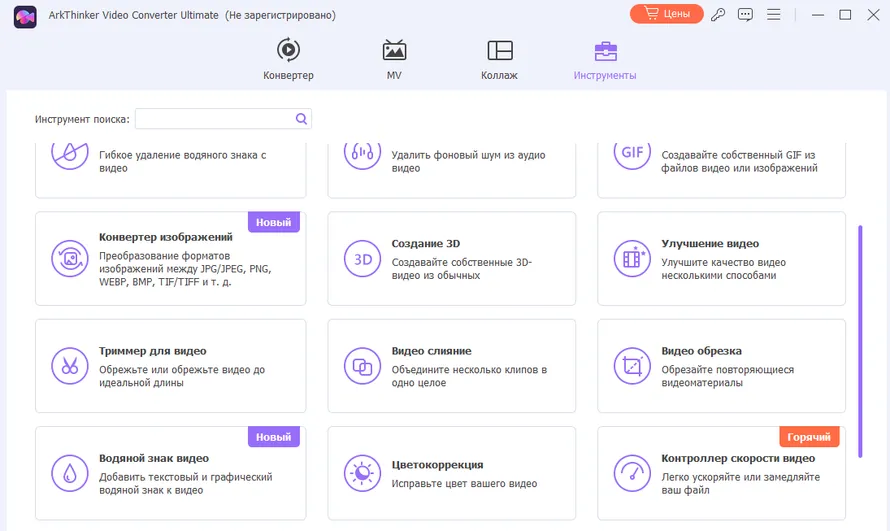Screen dimensions: 890x531
Task: Open Видео обрезка title
Action: (x=702, y=351)
